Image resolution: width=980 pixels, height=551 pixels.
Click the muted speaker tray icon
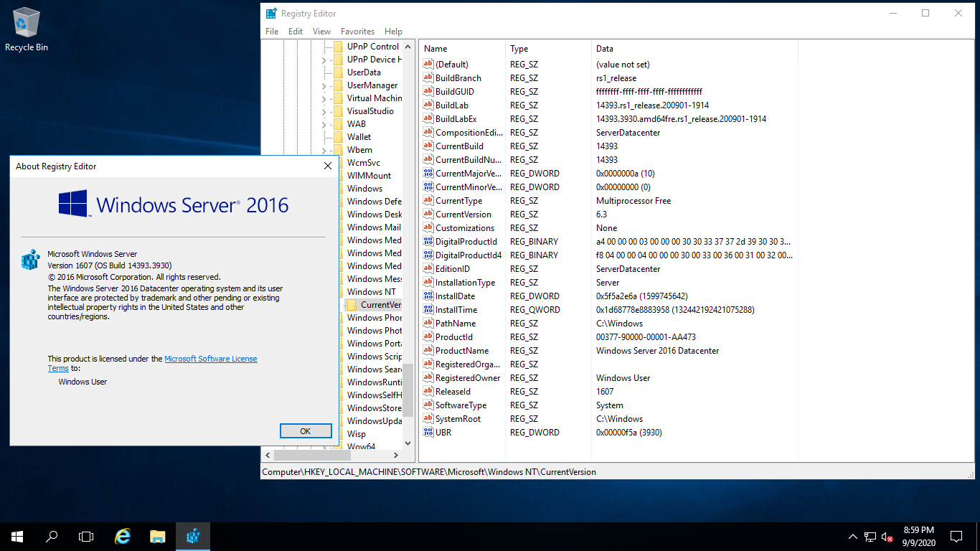887,537
